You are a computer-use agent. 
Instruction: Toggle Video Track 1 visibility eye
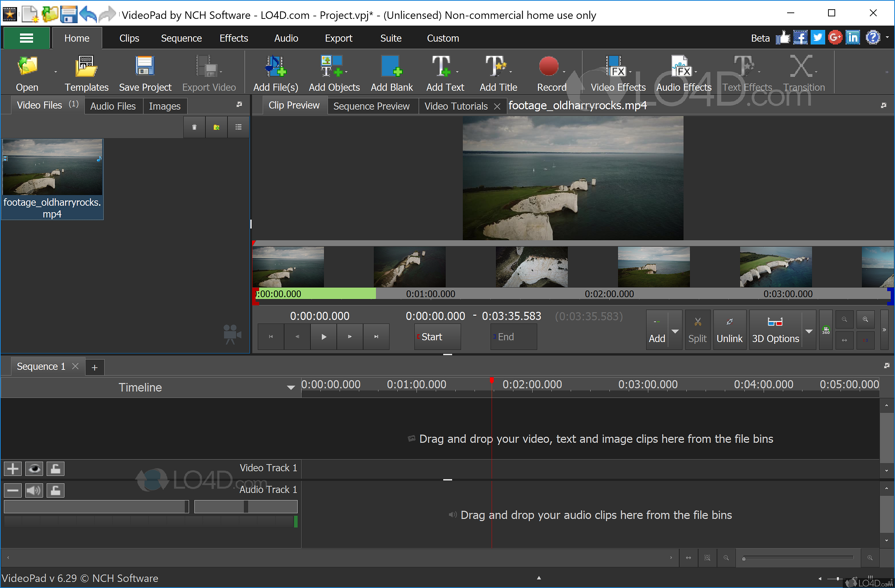[34, 469]
